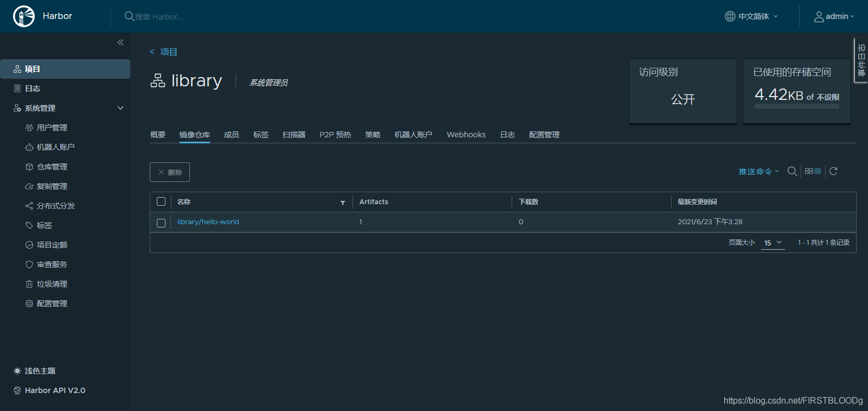
Task: Sort by the 最新变更时间 column header
Action: (x=697, y=202)
